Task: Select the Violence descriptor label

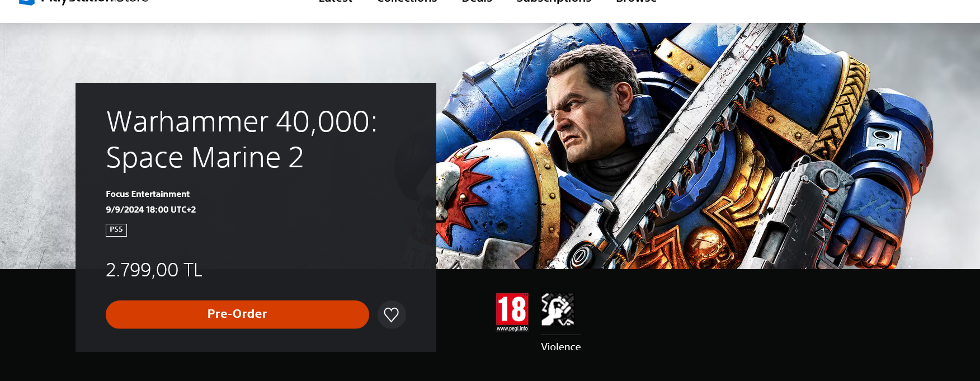Action: point(561,347)
